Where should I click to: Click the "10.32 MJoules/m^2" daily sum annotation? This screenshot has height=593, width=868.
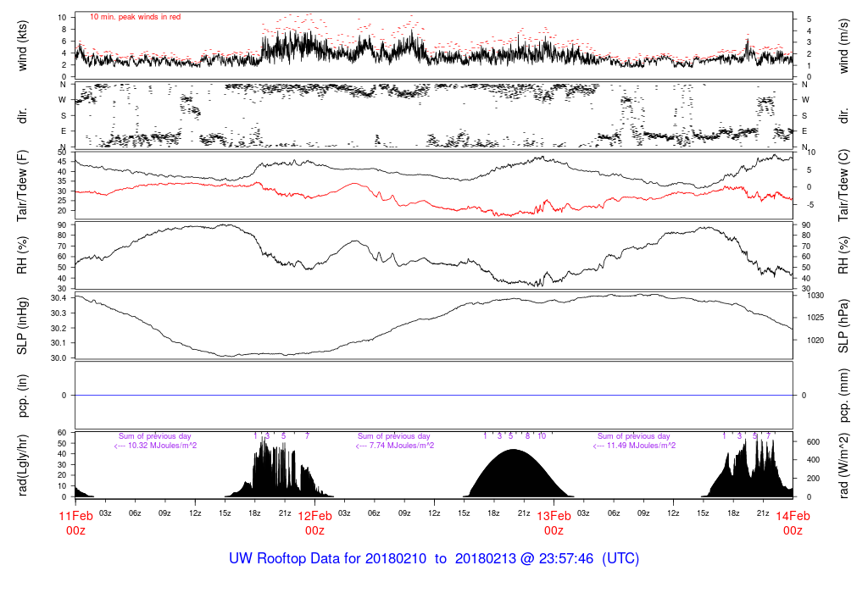155,446
